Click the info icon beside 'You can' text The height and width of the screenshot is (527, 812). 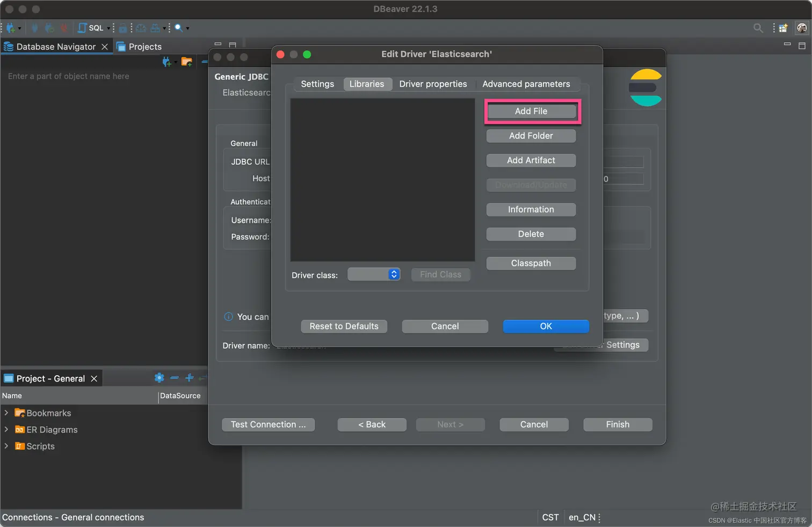coord(228,317)
